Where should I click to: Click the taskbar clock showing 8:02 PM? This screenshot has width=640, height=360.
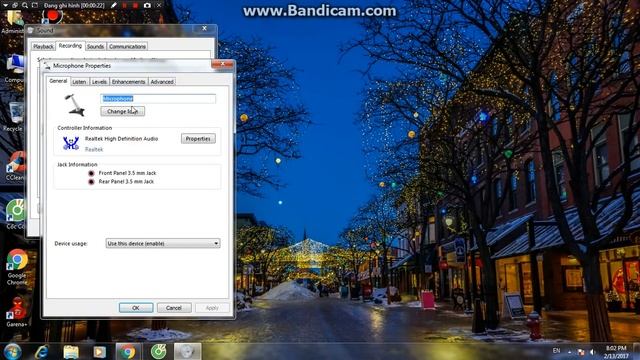pos(616,352)
